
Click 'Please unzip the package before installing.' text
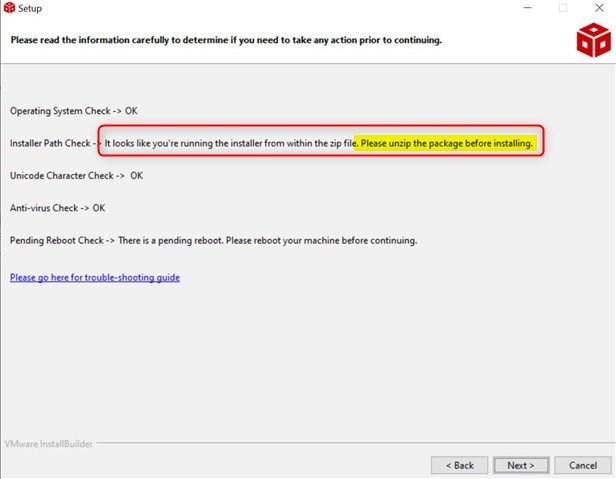click(447, 143)
